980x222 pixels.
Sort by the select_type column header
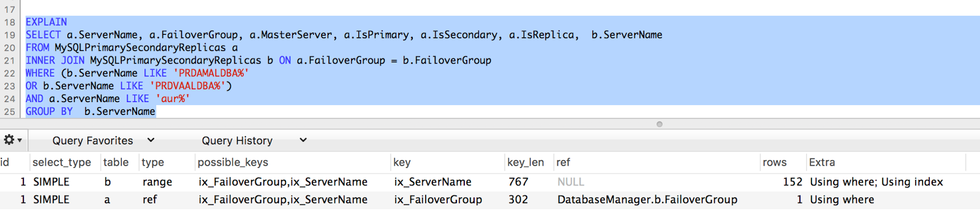61,162
